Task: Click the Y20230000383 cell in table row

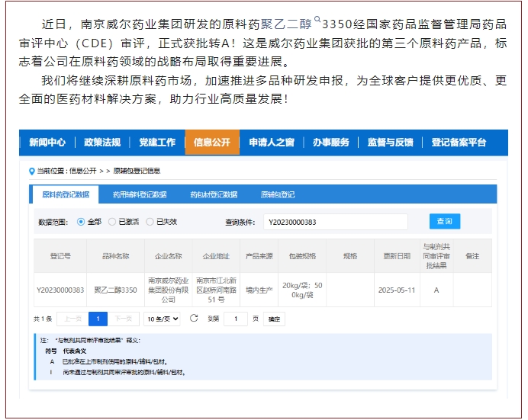Action: tap(60, 290)
